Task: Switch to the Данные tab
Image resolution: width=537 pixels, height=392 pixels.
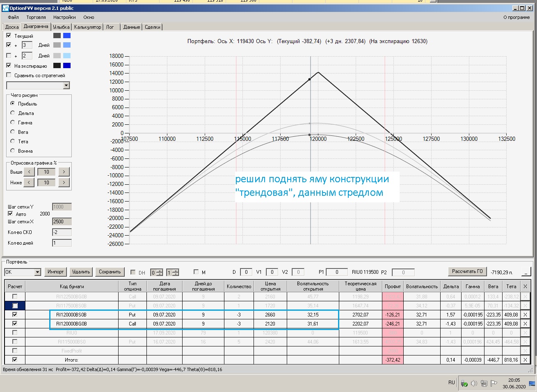Action: [132, 27]
